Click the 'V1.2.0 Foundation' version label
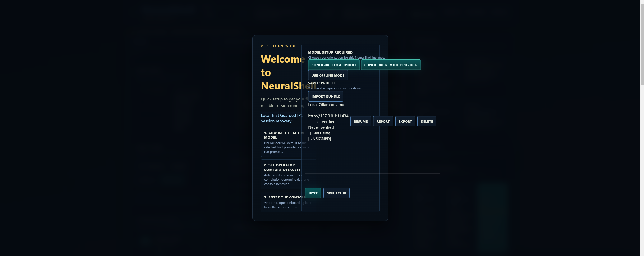The height and width of the screenshot is (256, 644). click(279, 46)
